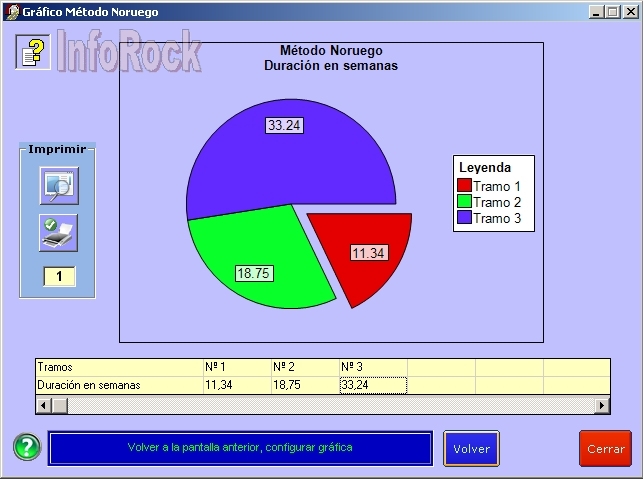The width and height of the screenshot is (643, 479).
Task: Open the help icon at top left
Action: [x=33, y=52]
